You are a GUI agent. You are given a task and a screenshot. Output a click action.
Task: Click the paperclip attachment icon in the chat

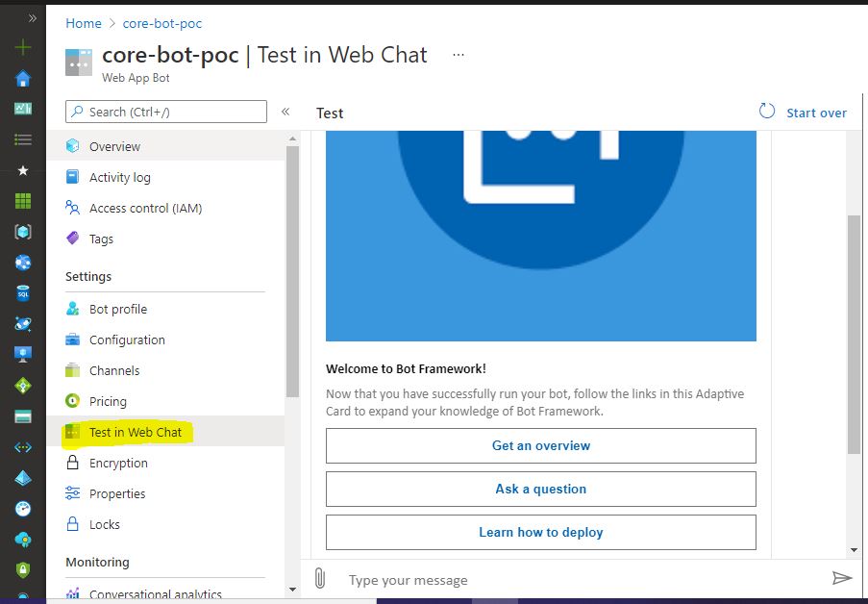(x=320, y=578)
